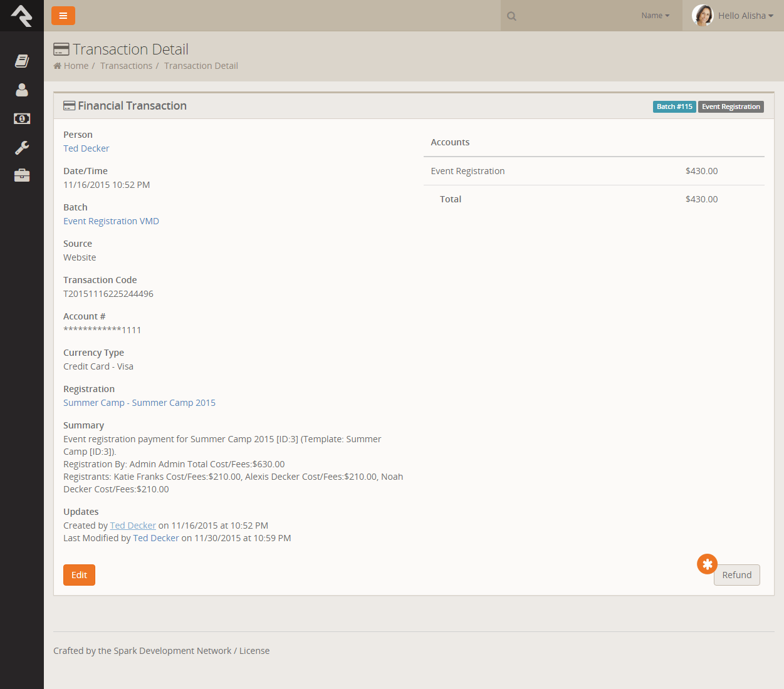
Task: Click the Rock logo icon
Action: pyautogui.click(x=22, y=16)
